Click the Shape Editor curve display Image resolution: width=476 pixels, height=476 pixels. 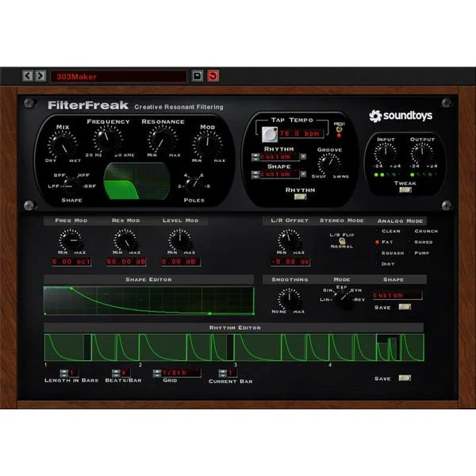[x=149, y=301]
